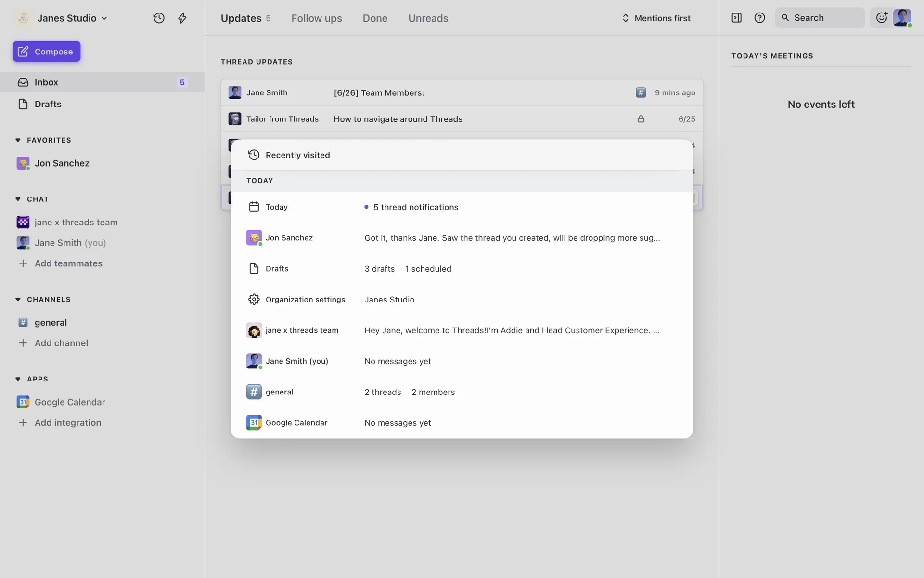Toggle the right sidebar panel icon
This screenshot has height=578, width=924.
point(736,18)
